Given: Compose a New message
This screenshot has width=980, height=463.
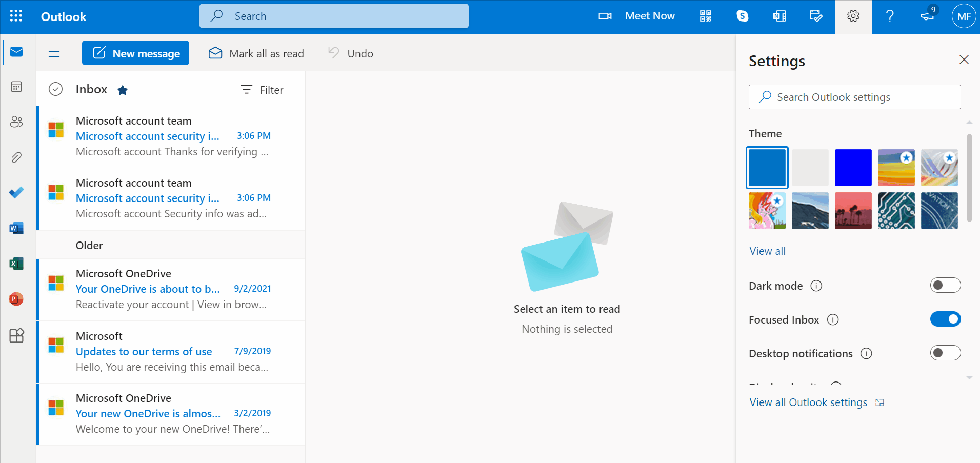Looking at the screenshot, I should coord(135,53).
